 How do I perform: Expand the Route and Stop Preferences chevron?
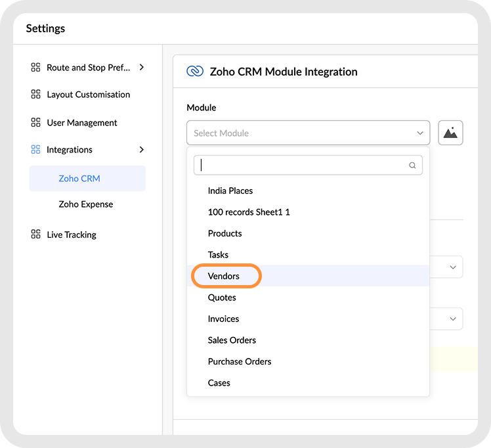(x=142, y=67)
